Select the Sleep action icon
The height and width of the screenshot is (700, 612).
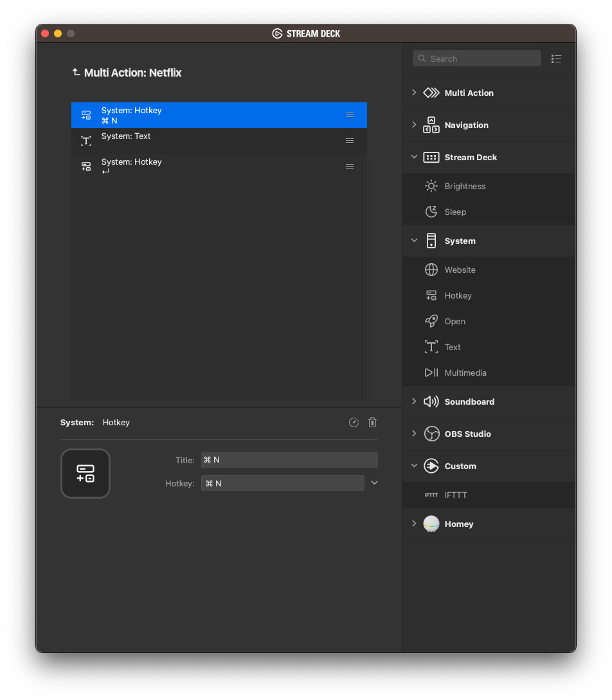(x=431, y=212)
